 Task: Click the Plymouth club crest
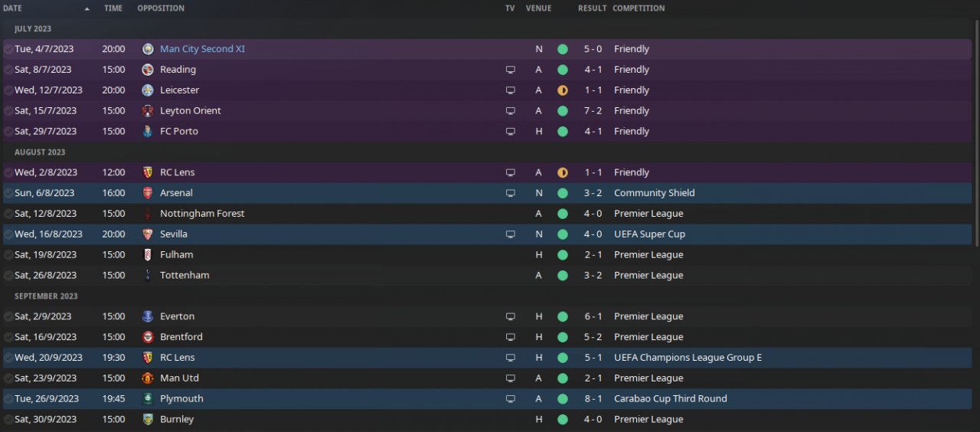point(148,399)
